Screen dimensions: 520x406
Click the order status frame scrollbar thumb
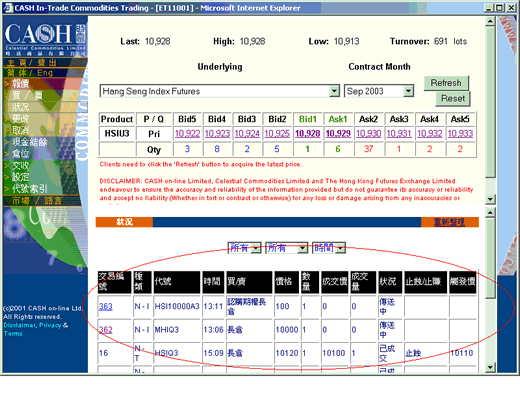490,257
